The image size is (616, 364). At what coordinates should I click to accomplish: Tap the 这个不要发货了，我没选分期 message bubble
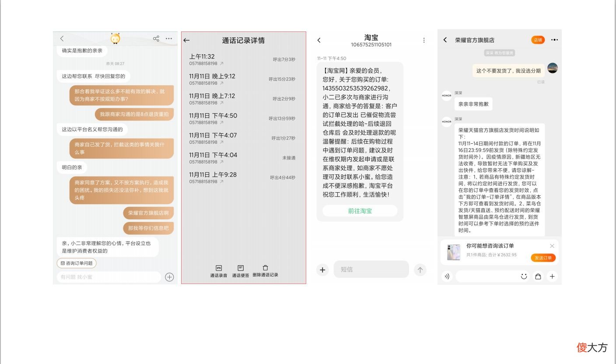[x=508, y=70]
